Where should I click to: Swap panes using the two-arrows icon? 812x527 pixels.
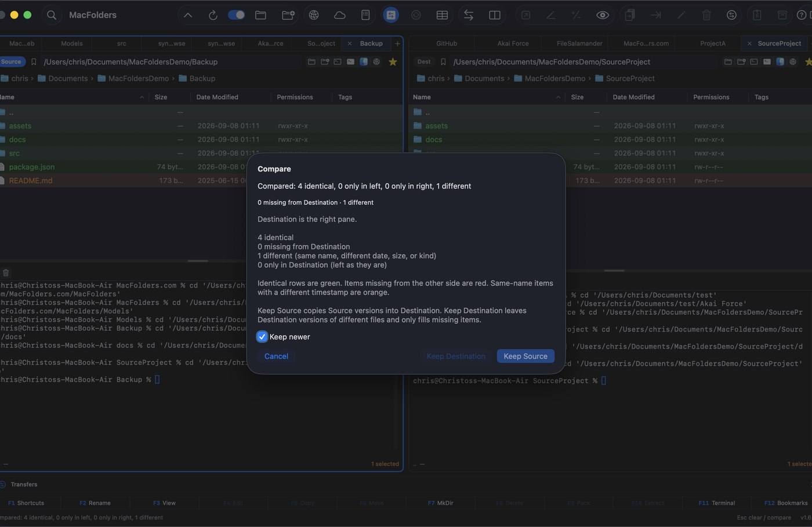click(x=469, y=15)
